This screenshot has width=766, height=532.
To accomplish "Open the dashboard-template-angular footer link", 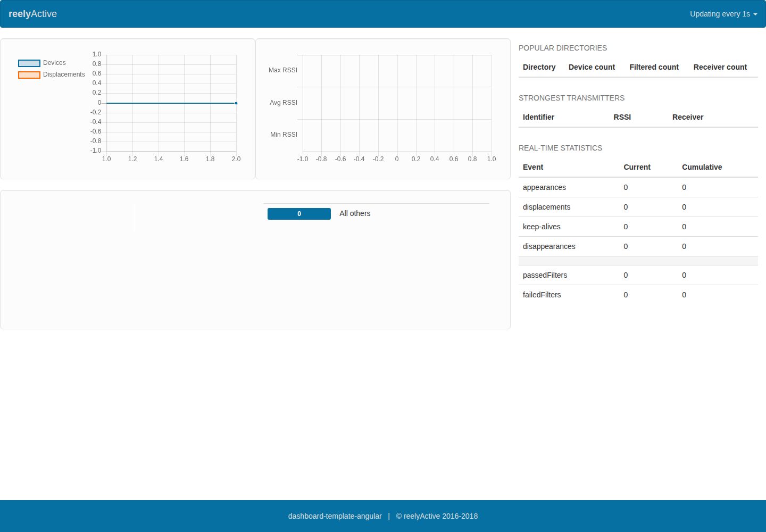I will click(x=335, y=516).
